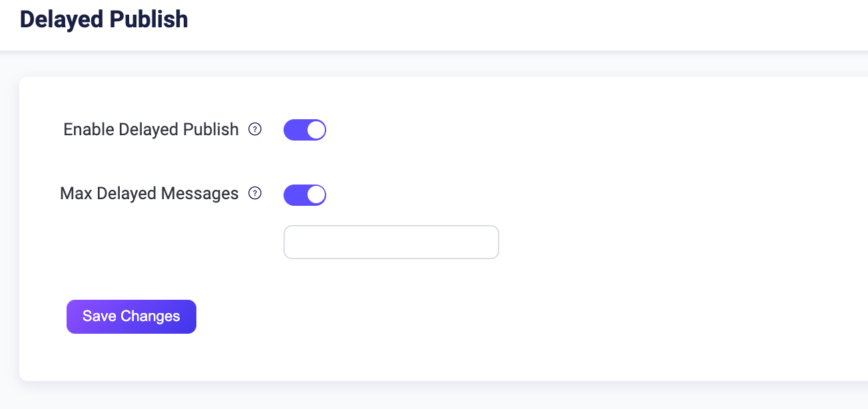Click inside the empty text box below Max Delayed Messages
The height and width of the screenshot is (409, 868).
click(x=391, y=242)
